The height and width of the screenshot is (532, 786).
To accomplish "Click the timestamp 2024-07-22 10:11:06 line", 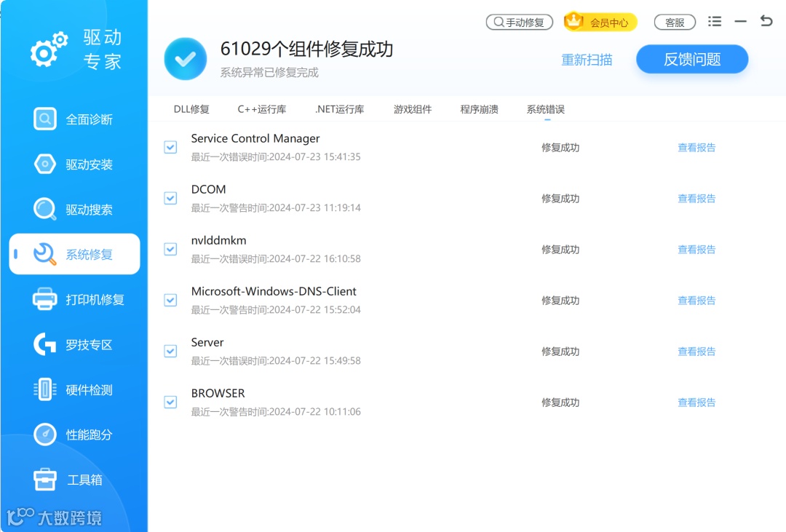I will point(276,412).
